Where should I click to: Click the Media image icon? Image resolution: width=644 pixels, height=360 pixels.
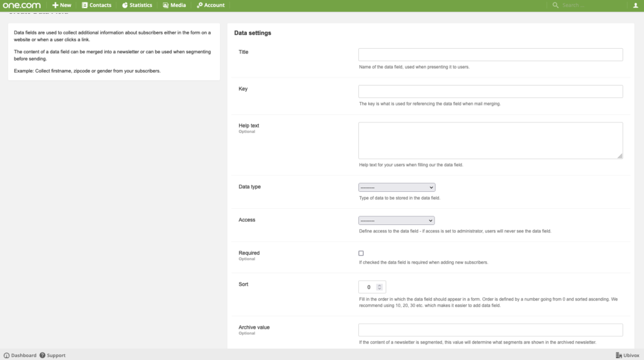coord(166,6)
